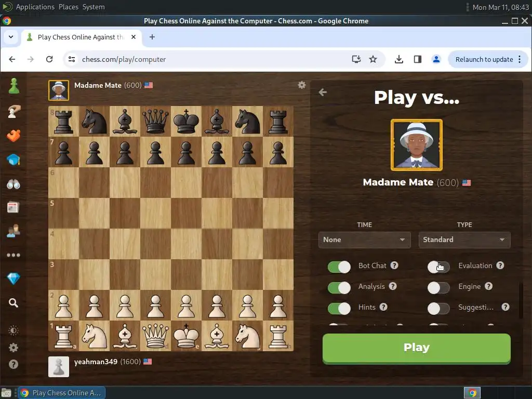Click the yeahman349 username
The height and width of the screenshot is (399, 532).
click(x=96, y=362)
